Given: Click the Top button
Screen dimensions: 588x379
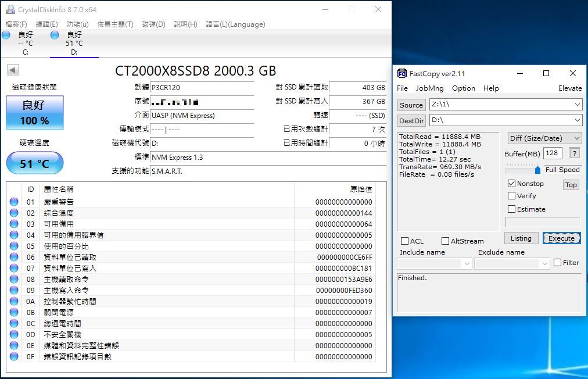Looking at the screenshot, I should tap(571, 185).
